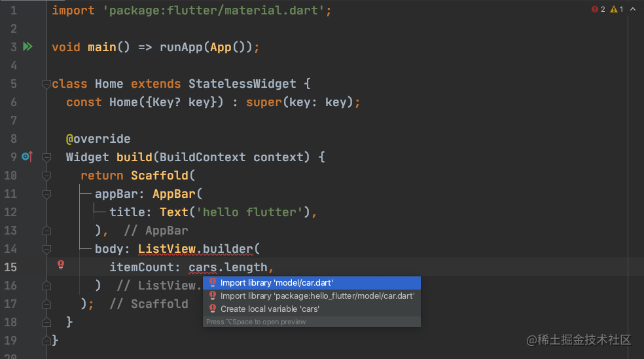Choose the package:hello_flutter/model/car.dart import option
This screenshot has width=644, height=359.
317,295
